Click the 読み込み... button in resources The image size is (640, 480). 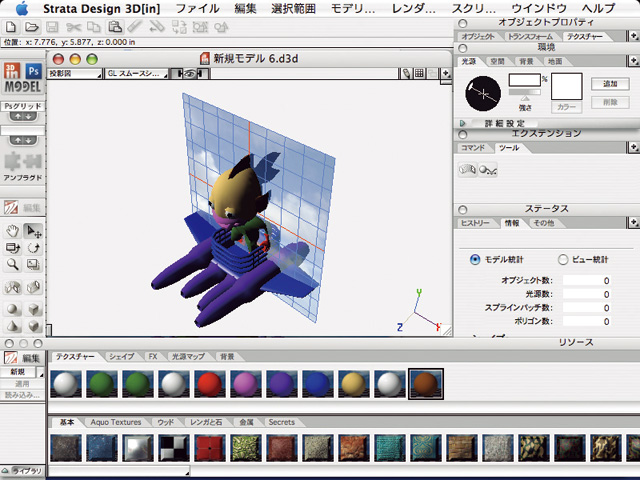[22, 395]
